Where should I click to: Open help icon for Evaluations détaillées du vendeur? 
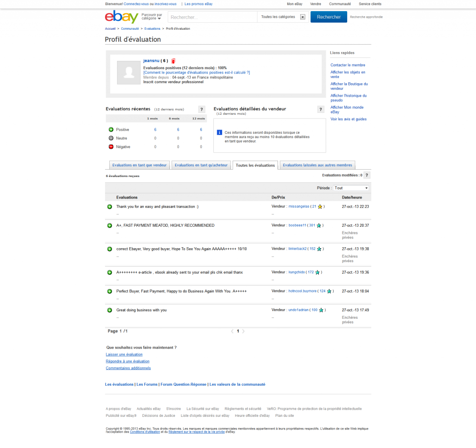[x=321, y=109]
